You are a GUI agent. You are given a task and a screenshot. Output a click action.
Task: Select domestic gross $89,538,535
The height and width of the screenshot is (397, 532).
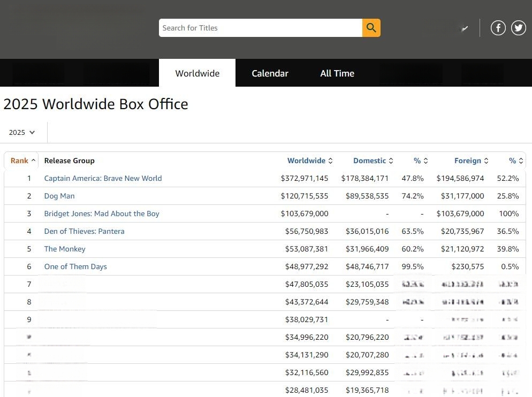click(367, 196)
